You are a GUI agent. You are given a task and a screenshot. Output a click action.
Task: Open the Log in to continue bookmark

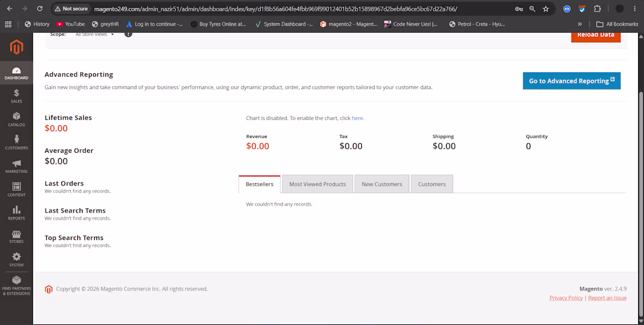pyautogui.click(x=155, y=24)
